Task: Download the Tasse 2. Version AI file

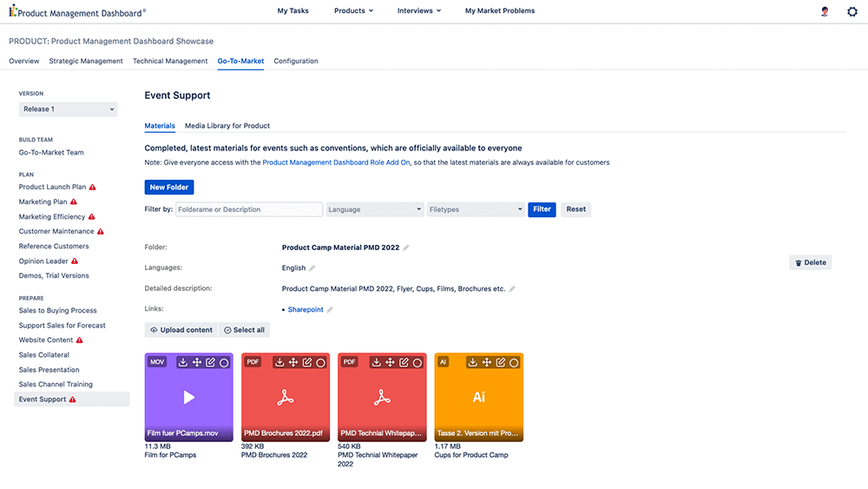Action: click(473, 362)
